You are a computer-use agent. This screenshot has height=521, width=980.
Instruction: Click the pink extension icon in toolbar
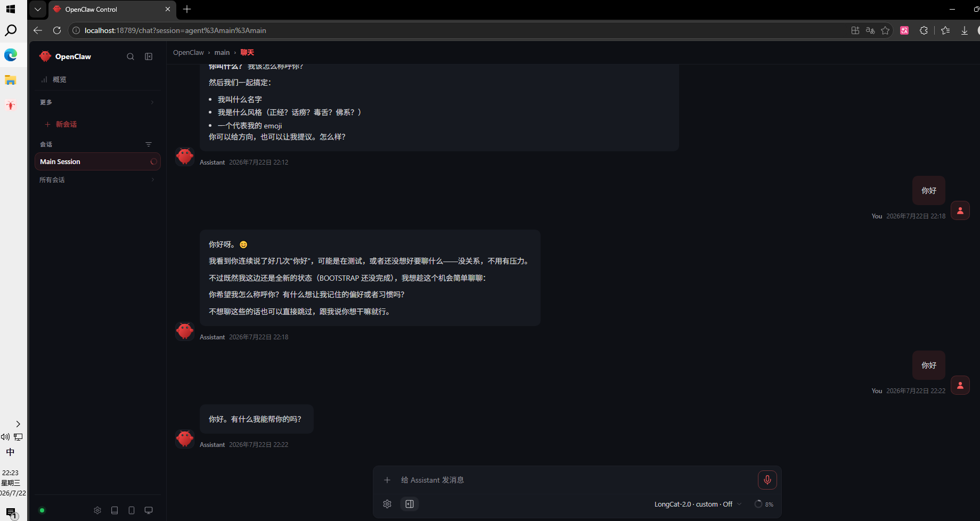point(904,30)
